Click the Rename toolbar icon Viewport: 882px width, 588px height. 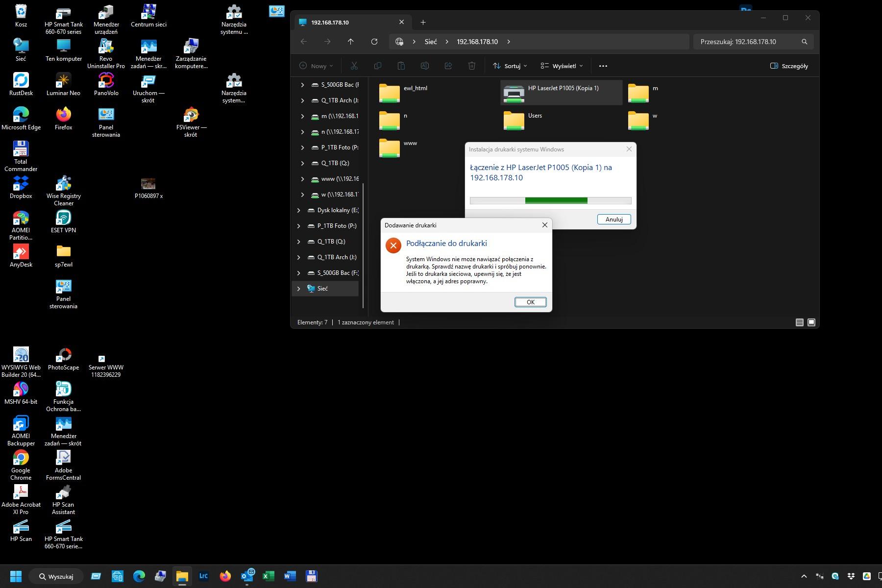[424, 66]
